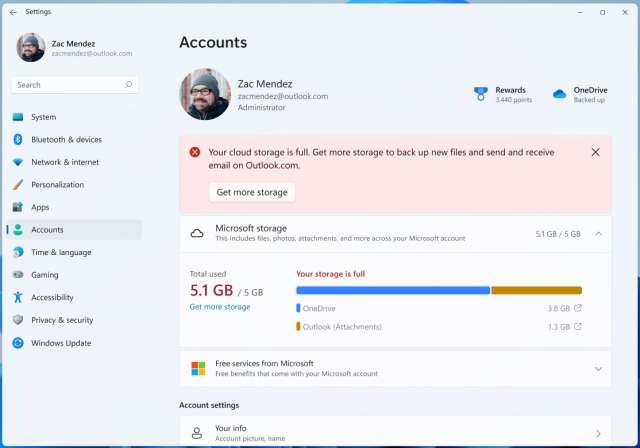Click the back arrow in Settings title bar

13,12
